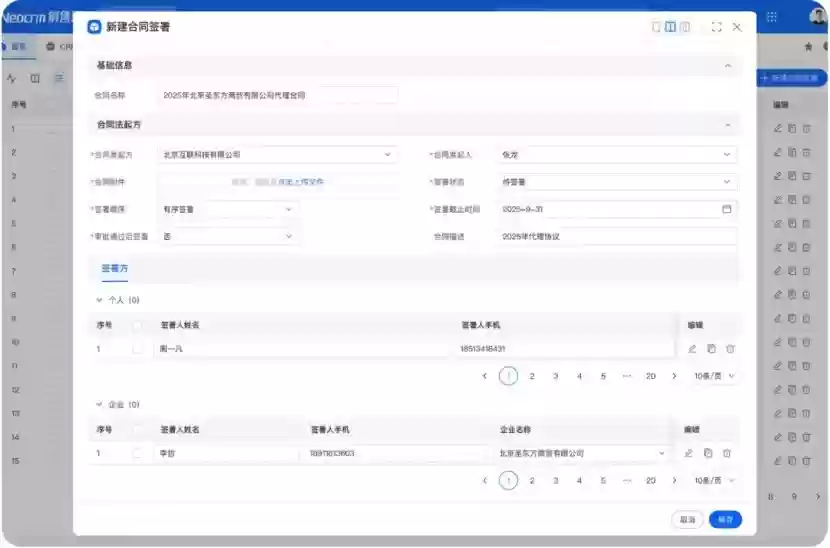Screen dimensions: 830x548
Task: Toggle select-all checkbox in 个人 table header
Action: tap(138, 325)
